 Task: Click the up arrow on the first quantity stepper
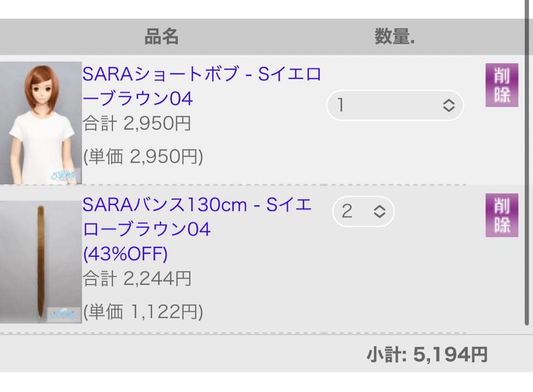click(x=448, y=102)
